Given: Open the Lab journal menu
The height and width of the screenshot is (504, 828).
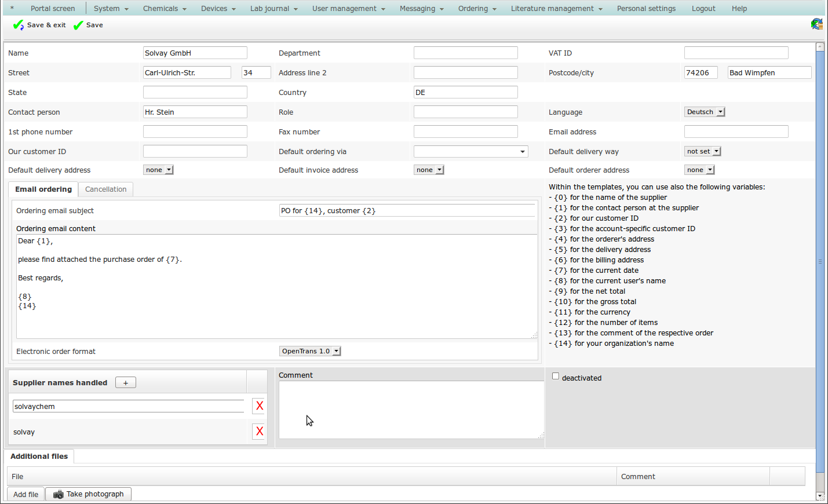Looking at the screenshot, I should click(273, 9).
